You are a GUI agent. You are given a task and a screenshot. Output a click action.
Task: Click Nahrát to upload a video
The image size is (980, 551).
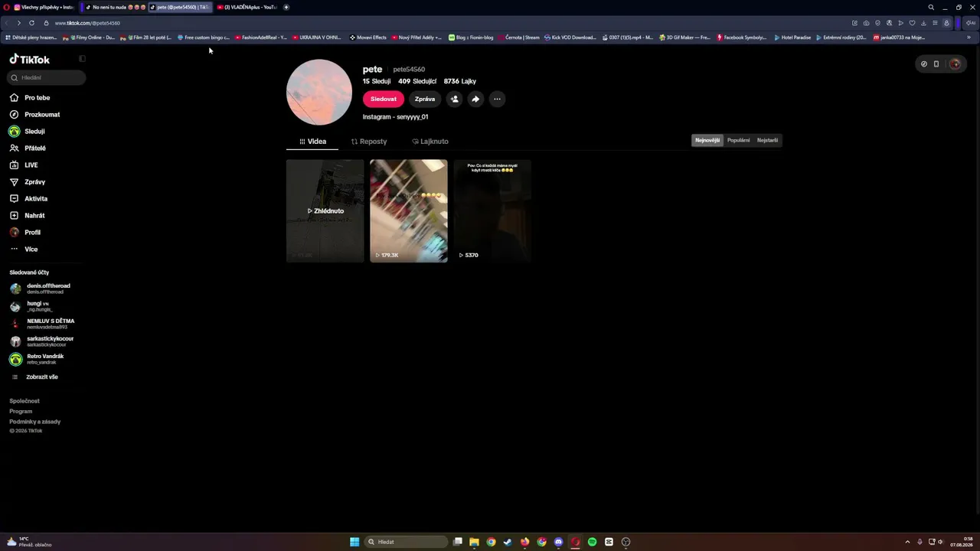[x=27, y=216]
